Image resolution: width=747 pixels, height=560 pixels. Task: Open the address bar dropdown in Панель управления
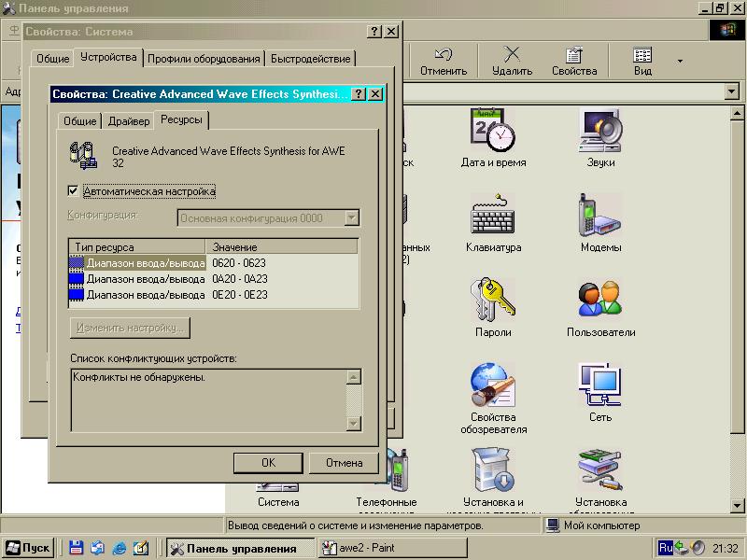click(x=731, y=91)
